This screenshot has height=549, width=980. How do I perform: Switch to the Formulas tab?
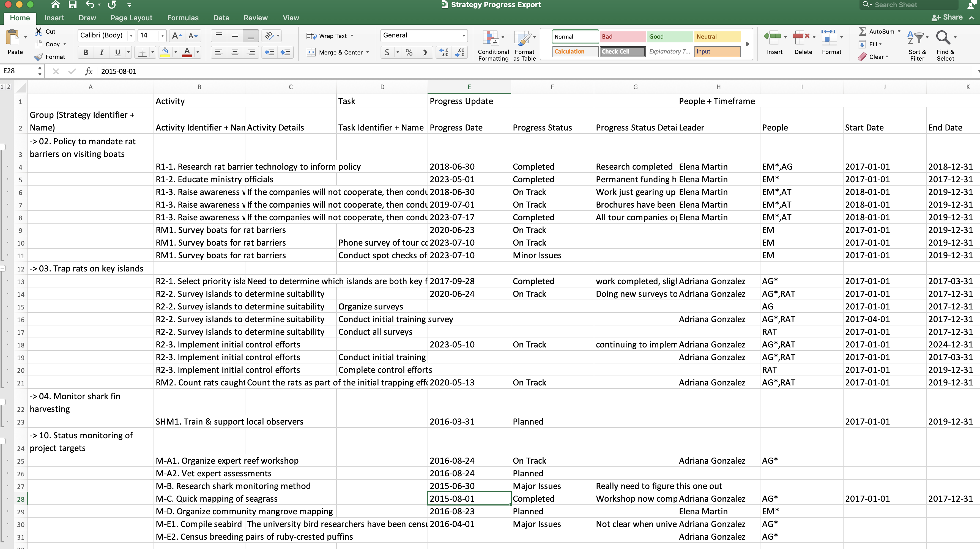[x=183, y=18]
